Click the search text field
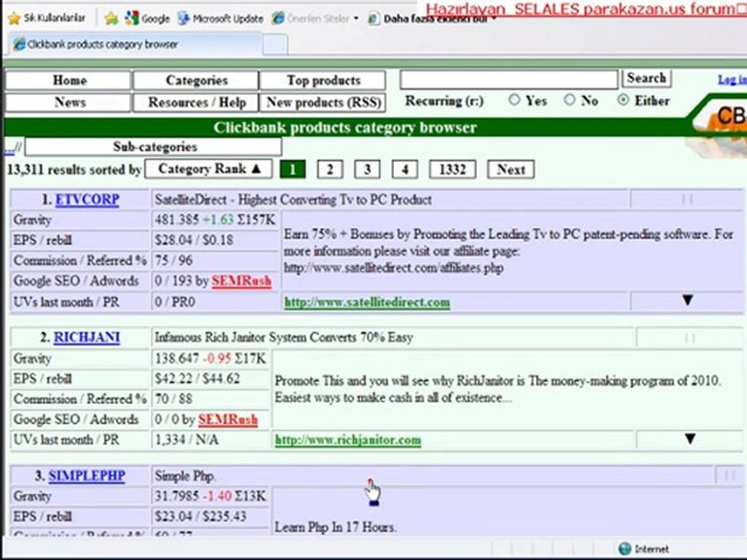This screenshot has width=747, height=560. [509, 79]
